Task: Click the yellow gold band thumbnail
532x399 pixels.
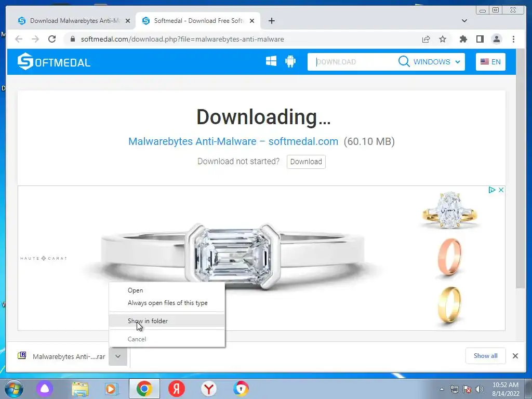Action: pyautogui.click(x=449, y=304)
